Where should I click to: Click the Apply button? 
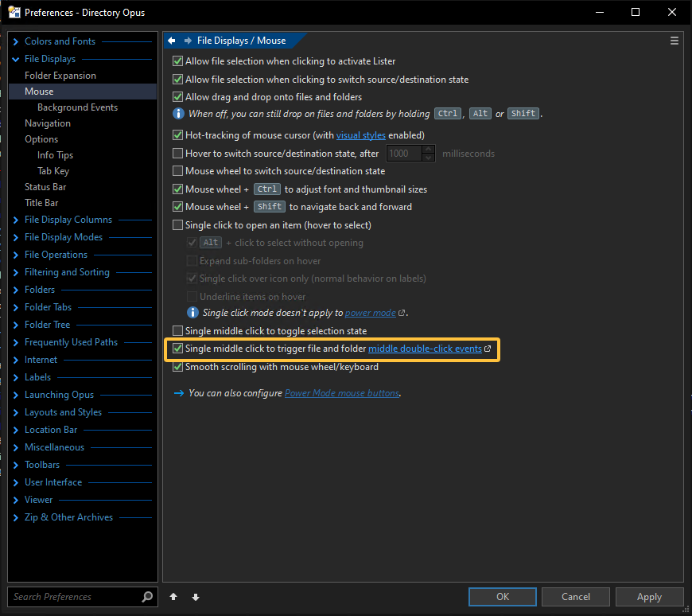click(649, 597)
